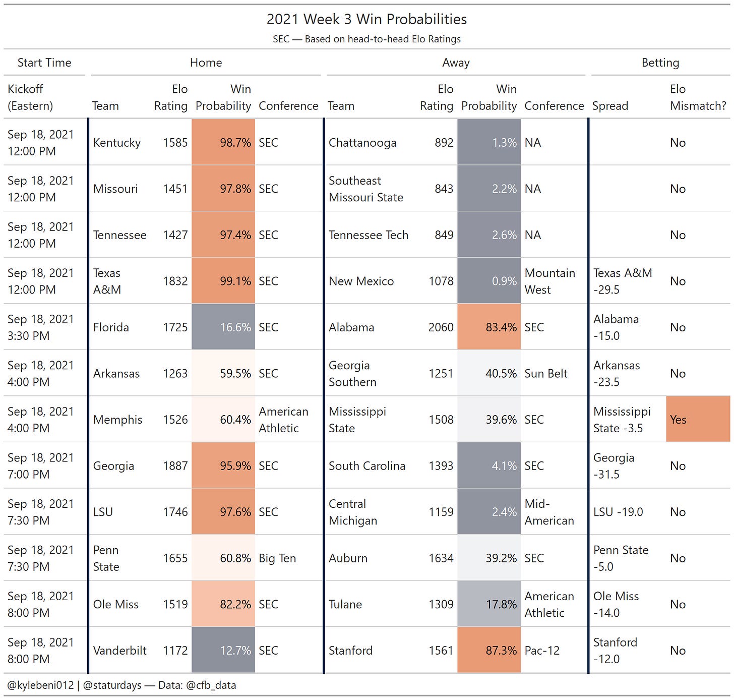Select the highlighted Yes Elo Mismatch cell
Screen dimensions: 734x700
(x=698, y=420)
